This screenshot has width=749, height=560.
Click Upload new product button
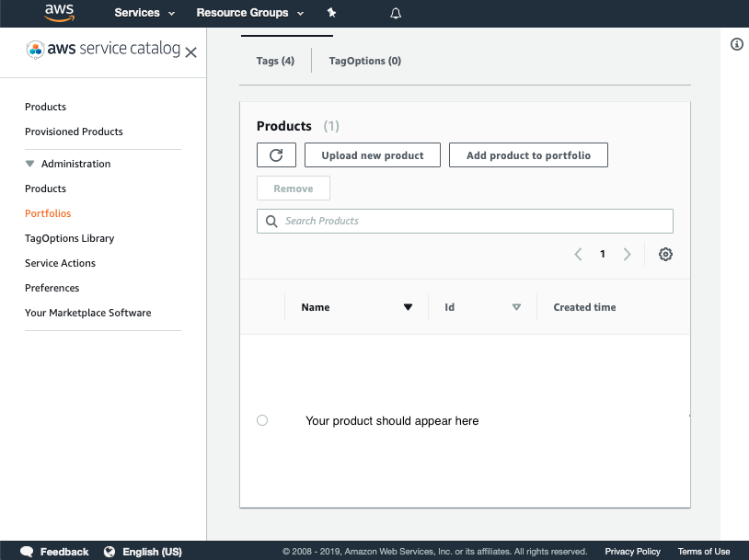click(x=373, y=155)
